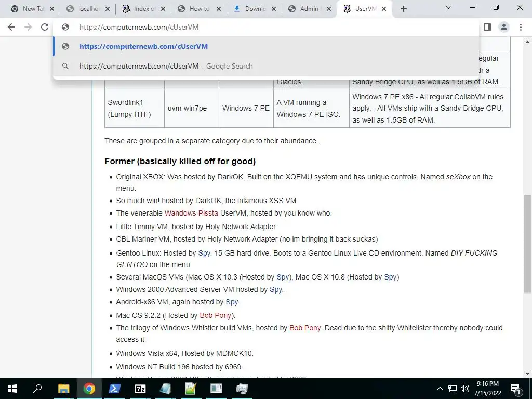Open the Spy link after Mac OS X 10.8

(x=390, y=277)
